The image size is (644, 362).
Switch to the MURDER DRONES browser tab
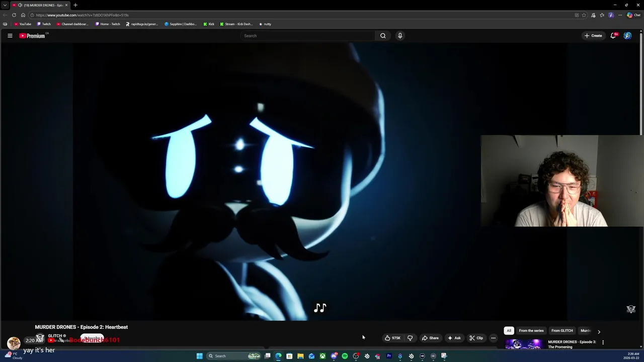tap(41, 5)
